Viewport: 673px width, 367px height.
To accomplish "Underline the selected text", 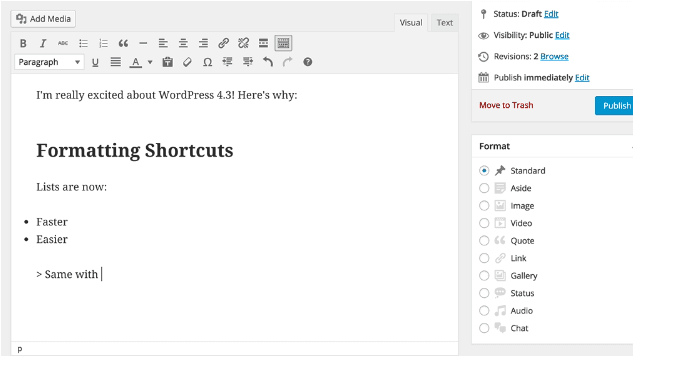I will [x=95, y=62].
